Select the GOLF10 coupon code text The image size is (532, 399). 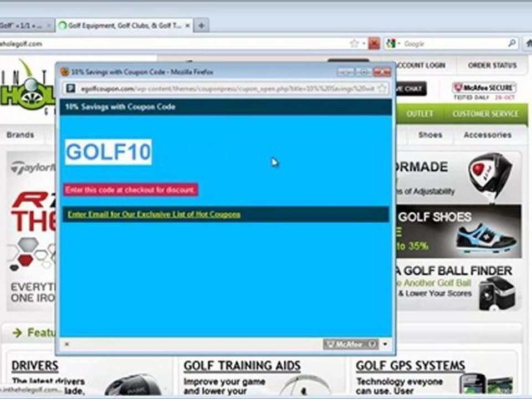108,152
